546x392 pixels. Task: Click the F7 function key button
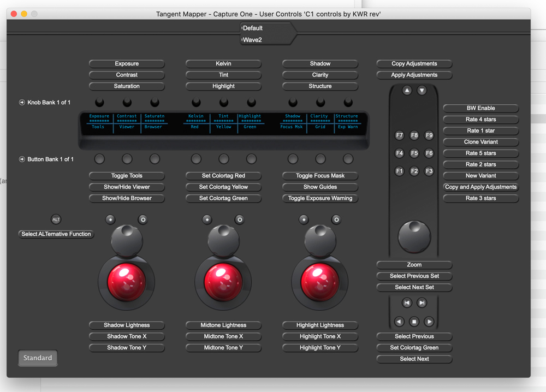click(399, 135)
